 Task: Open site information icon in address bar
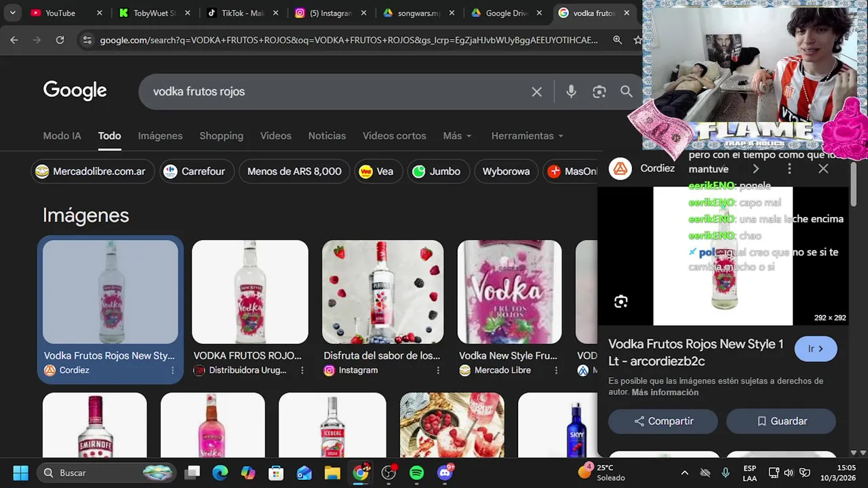coord(87,40)
